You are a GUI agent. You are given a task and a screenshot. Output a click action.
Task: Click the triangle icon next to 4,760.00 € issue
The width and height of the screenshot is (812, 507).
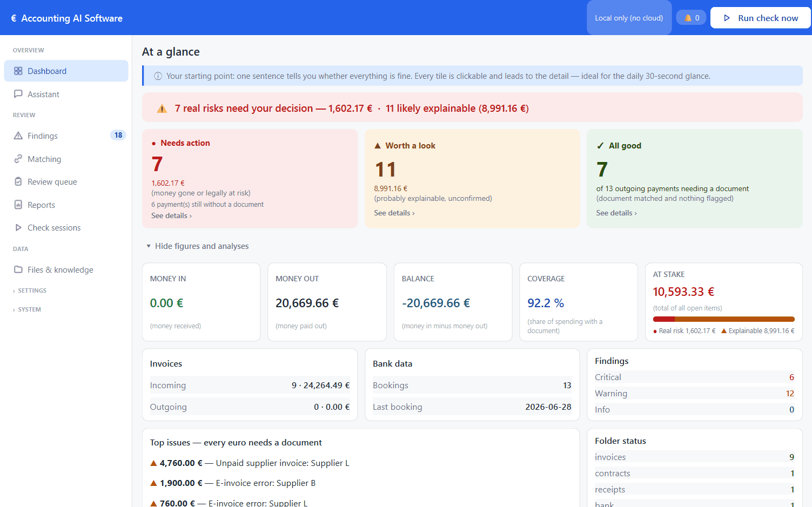(153, 463)
